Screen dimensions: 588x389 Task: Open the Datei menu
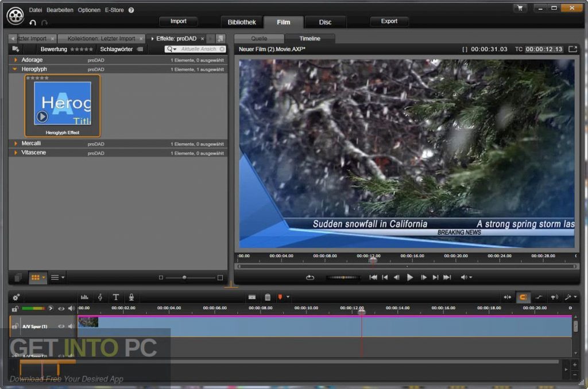coord(36,10)
